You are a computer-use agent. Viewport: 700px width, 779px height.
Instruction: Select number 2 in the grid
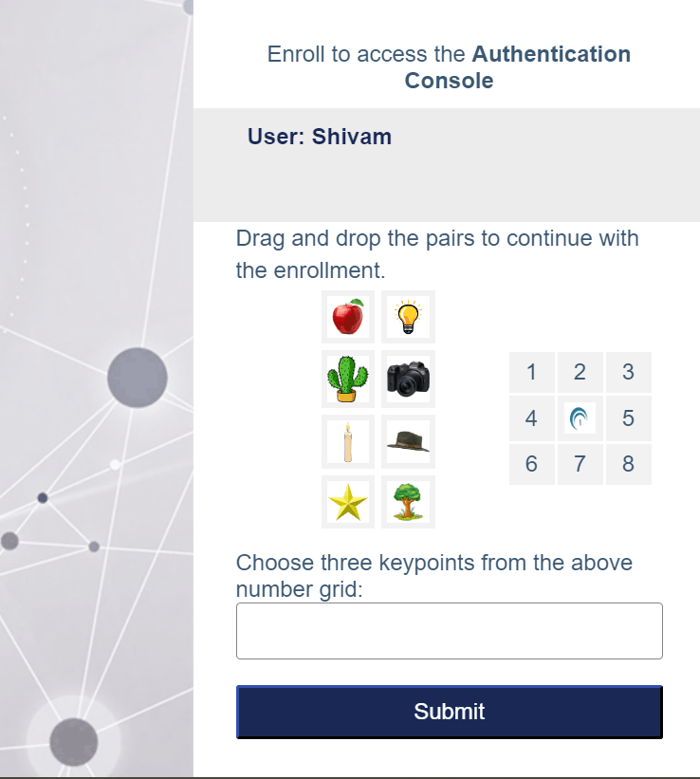point(580,372)
